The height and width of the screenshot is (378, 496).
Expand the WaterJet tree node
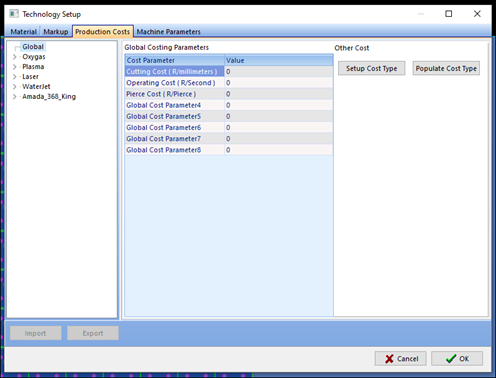[x=15, y=87]
